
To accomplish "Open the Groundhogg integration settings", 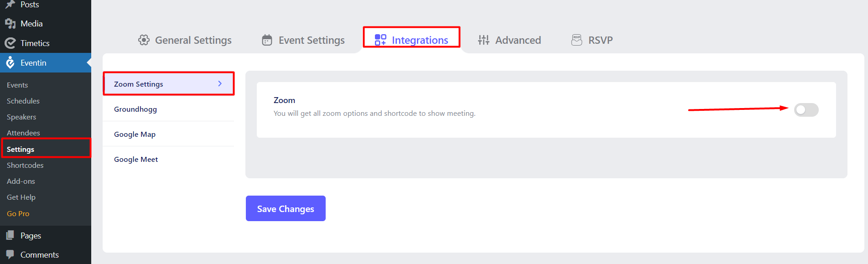I will pos(135,109).
